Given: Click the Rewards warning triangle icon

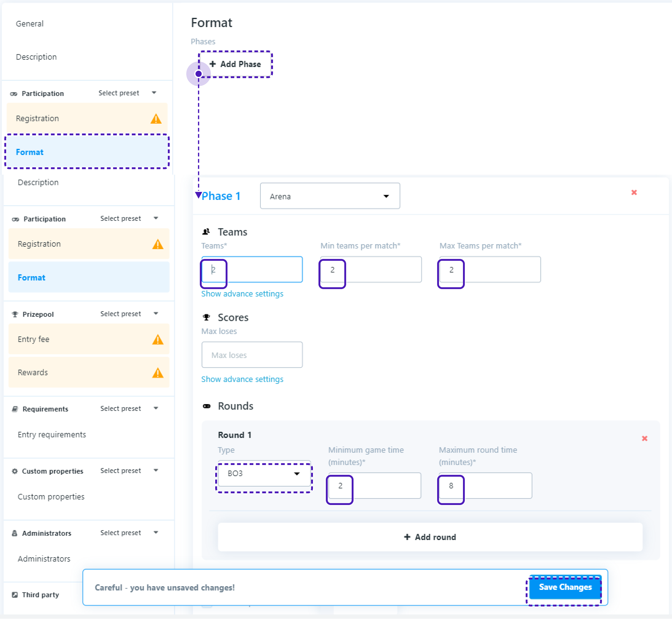Looking at the screenshot, I should coord(158,373).
